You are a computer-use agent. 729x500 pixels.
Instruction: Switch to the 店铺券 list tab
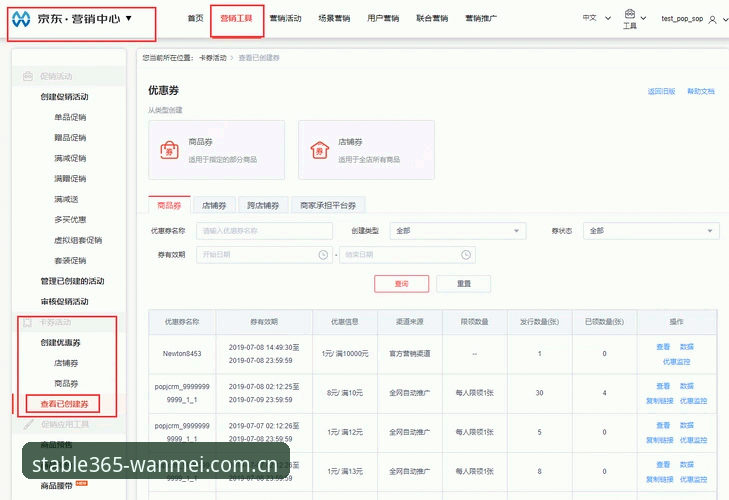tap(214, 205)
